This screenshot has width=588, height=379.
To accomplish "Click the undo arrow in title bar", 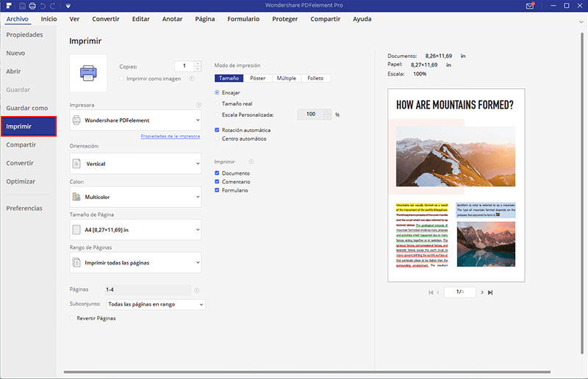I will click(x=43, y=6).
